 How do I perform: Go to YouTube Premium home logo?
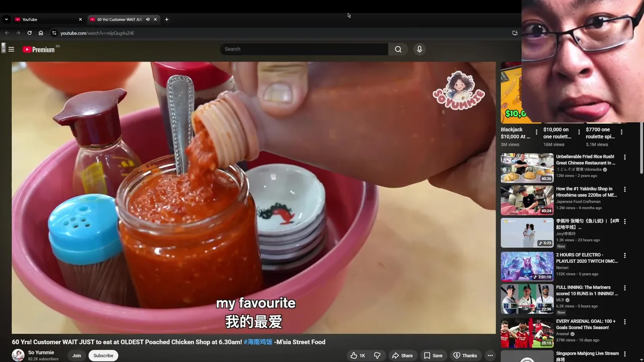[39, 49]
